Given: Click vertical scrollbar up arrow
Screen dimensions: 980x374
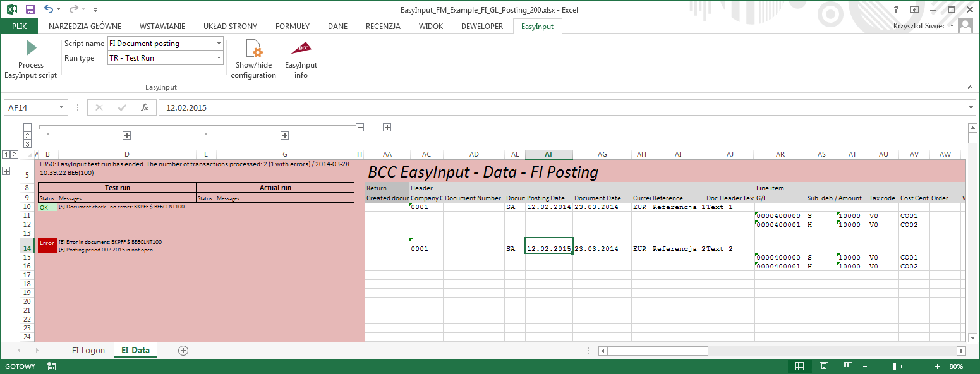Looking at the screenshot, I should [x=973, y=128].
